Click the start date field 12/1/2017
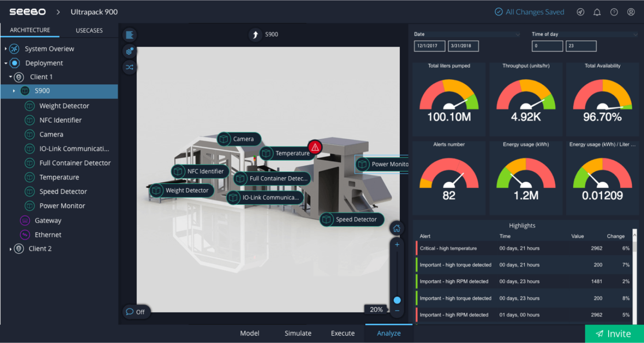The height and width of the screenshot is (343, 644). pos(430,46)
